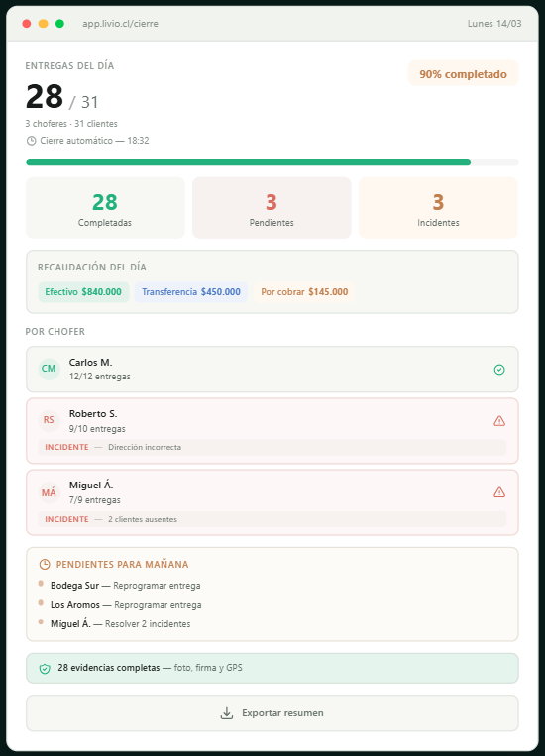Click the 3 choferes · 31 clientes text
This screenshot has width=545, height=756.
[71, 124]
